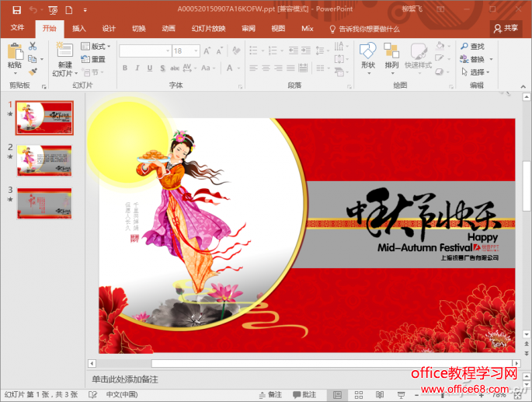Fit slide to current window

click(x=518, y=395)
